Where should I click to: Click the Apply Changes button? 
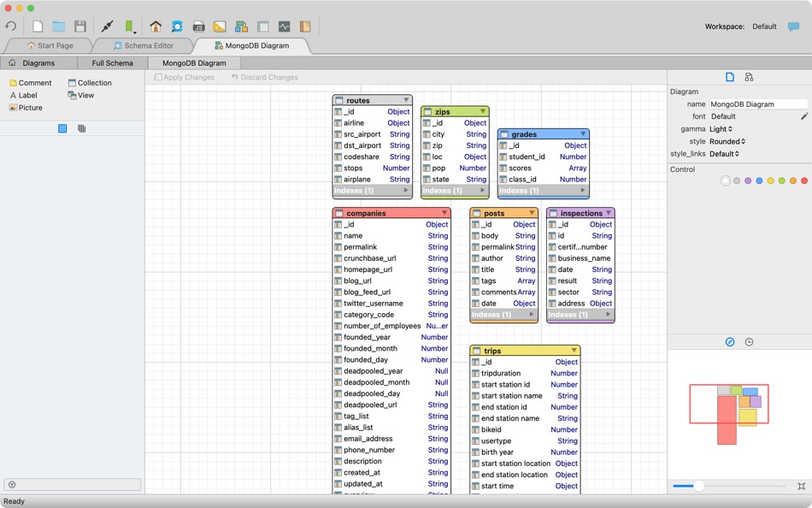[185, 77]
